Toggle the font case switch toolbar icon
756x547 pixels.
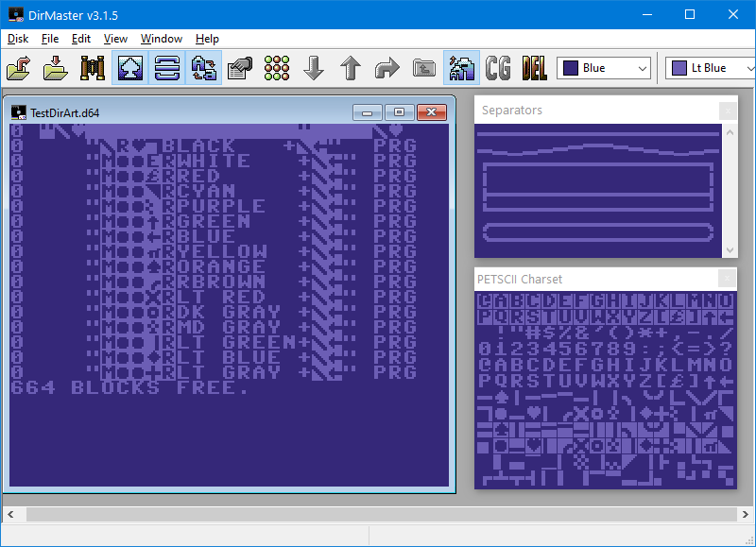point(203,68)
